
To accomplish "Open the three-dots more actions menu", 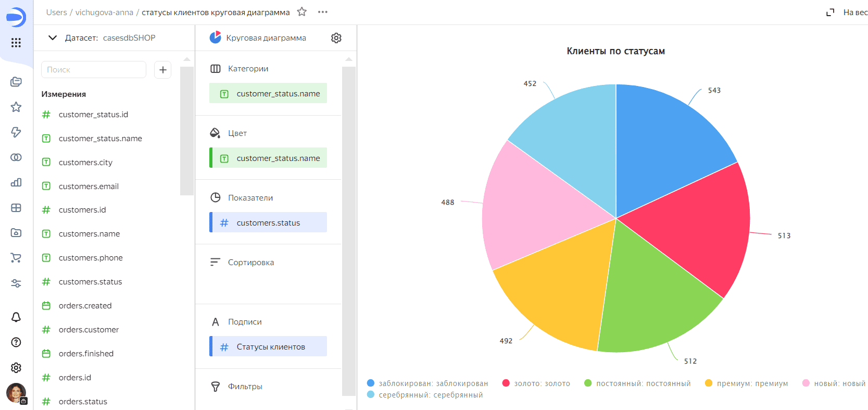I will pos(323,12).
